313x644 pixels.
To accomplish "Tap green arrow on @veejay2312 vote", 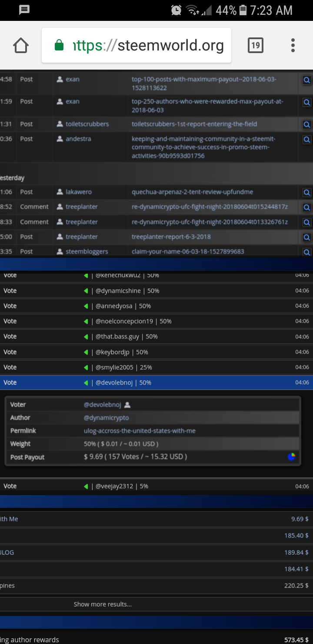I will pyautogui.click(x=86, y=486).
